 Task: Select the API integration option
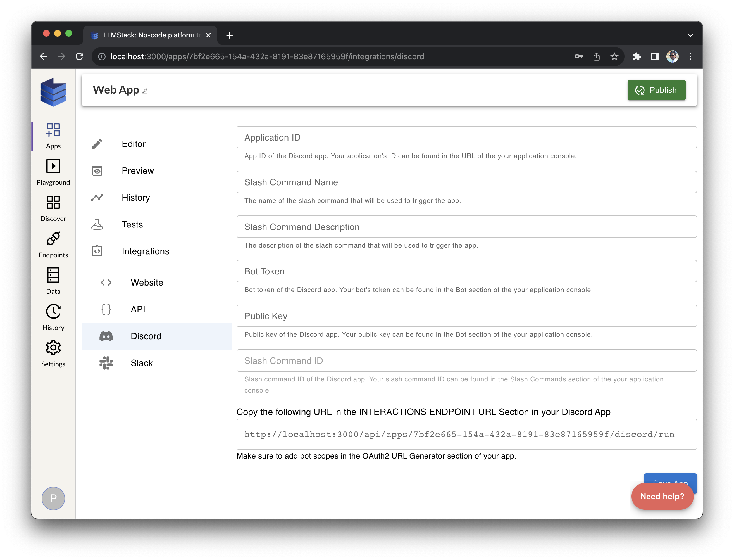click(137, 309)
